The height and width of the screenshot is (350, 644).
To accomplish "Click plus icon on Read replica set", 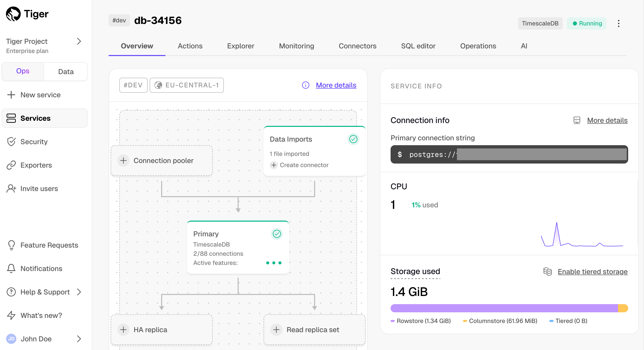I will click(x=276, y=330).
